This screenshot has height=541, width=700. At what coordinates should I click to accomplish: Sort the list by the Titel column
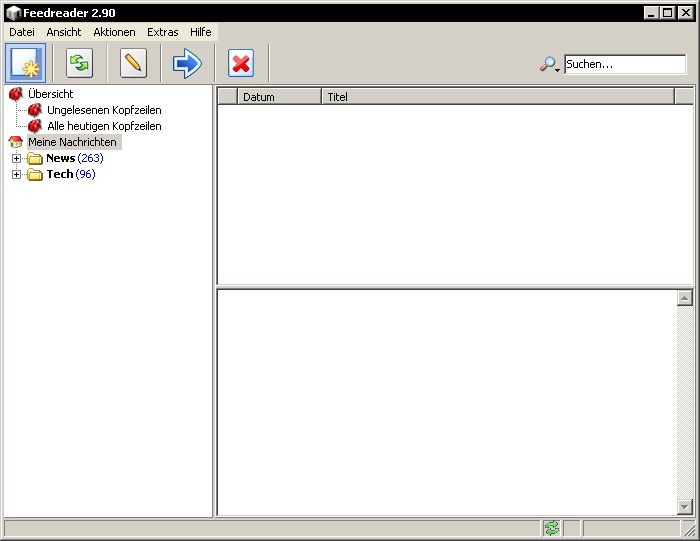click(498, 96)
